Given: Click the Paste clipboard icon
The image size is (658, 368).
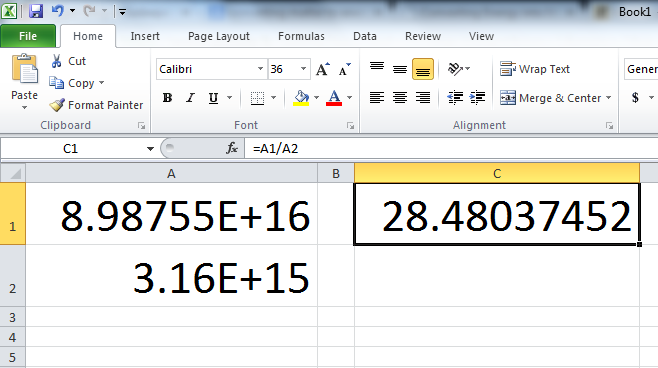Looking at the screenshot, I should click(x=24, y=69).
